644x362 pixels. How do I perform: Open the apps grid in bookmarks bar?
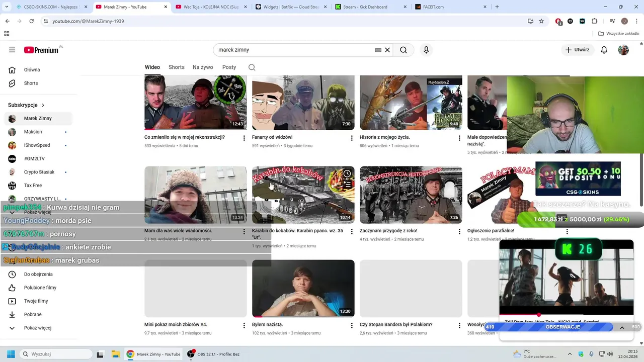[7, 34]
